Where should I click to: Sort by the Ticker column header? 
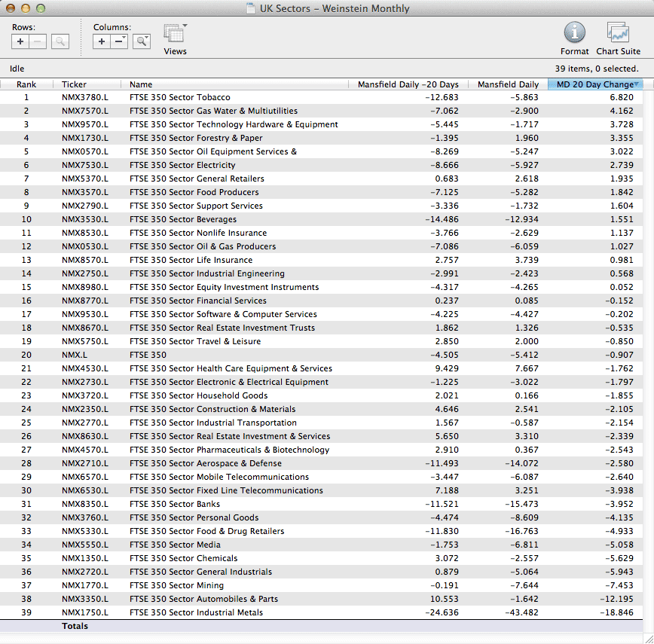[74, 84]
